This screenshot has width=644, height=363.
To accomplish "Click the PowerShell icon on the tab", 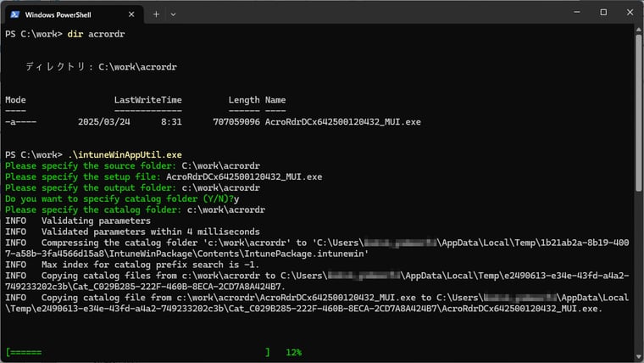I will (x=14, y=14).
